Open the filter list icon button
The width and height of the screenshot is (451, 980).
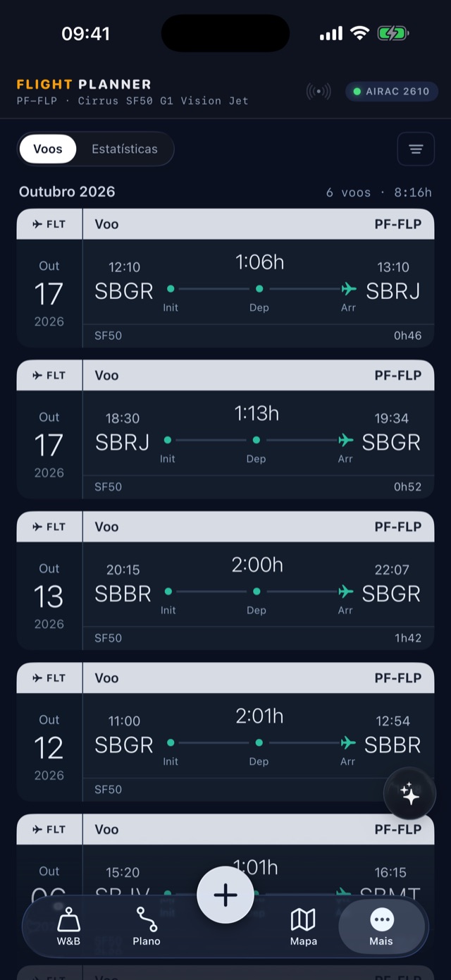click(x=416, y=149)
